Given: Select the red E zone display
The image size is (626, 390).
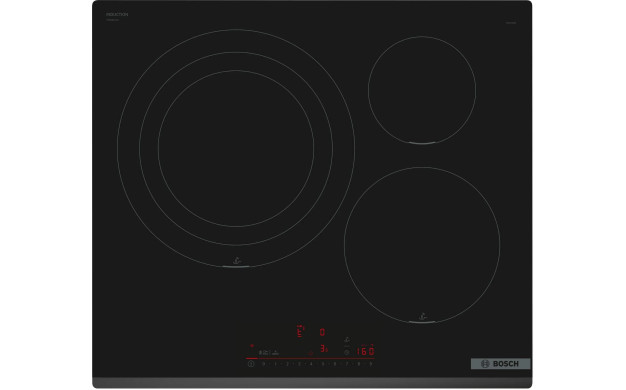Looking at the screenshot, I should tap(300, 331).
